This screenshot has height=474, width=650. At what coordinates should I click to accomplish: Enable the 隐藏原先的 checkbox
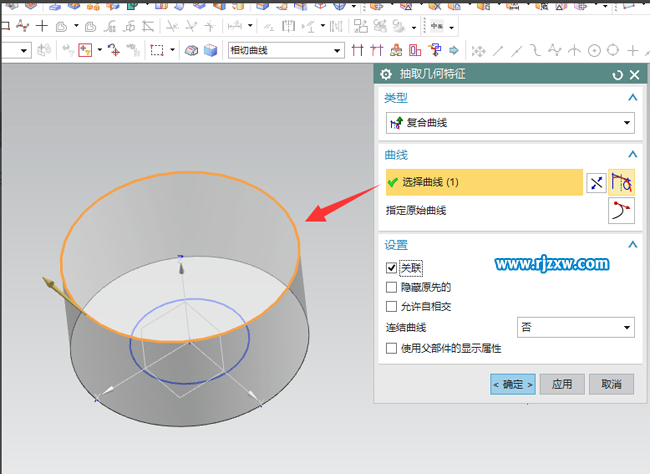pyautogui.click(x=392, y=287)
